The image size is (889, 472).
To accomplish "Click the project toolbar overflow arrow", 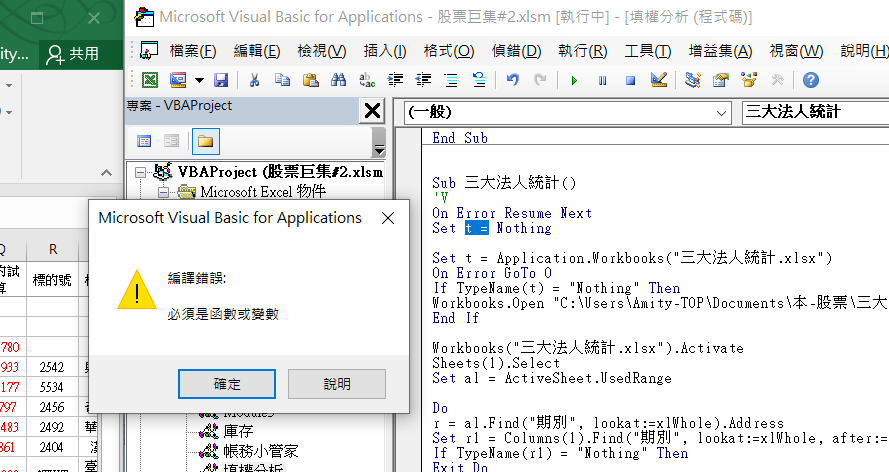I will point(379,150).
